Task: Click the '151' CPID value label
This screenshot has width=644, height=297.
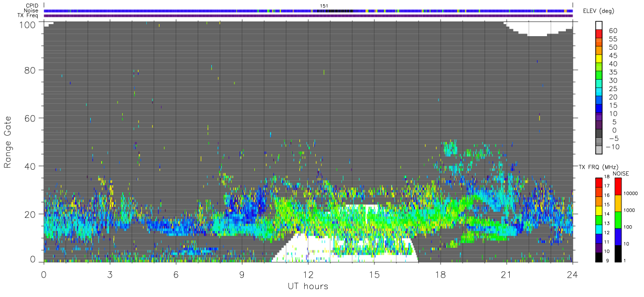Action: (324, 6)
